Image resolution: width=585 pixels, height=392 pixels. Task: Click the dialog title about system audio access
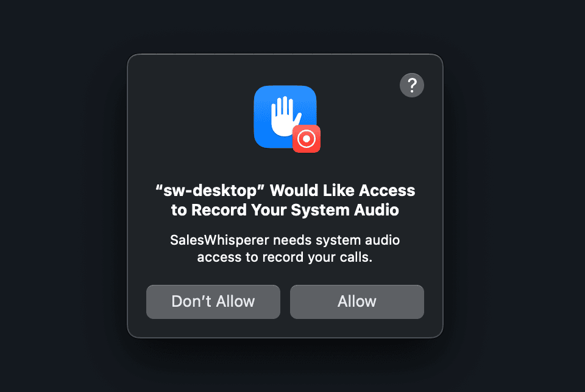(285, 200)
